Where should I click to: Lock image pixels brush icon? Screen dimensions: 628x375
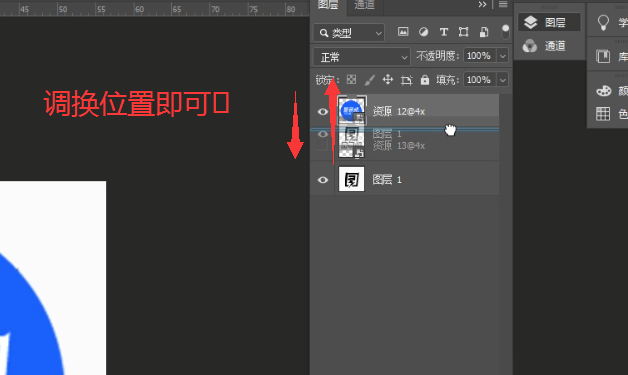(369, 80)
